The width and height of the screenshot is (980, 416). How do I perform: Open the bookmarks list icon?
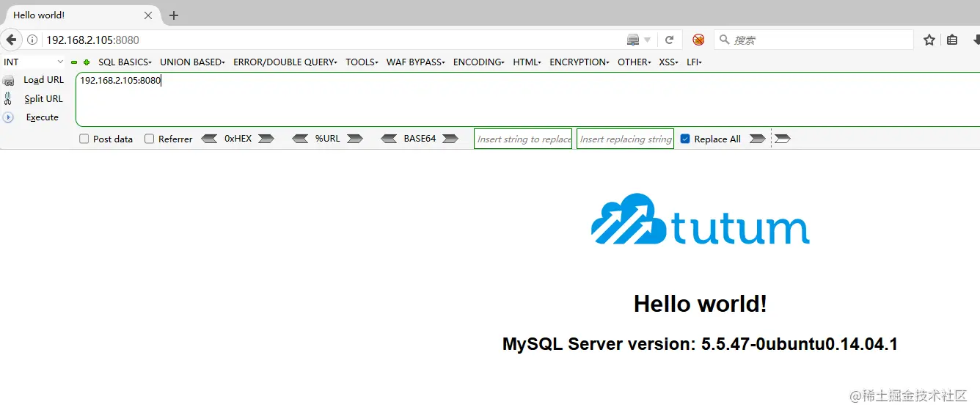tap(952, 40)
